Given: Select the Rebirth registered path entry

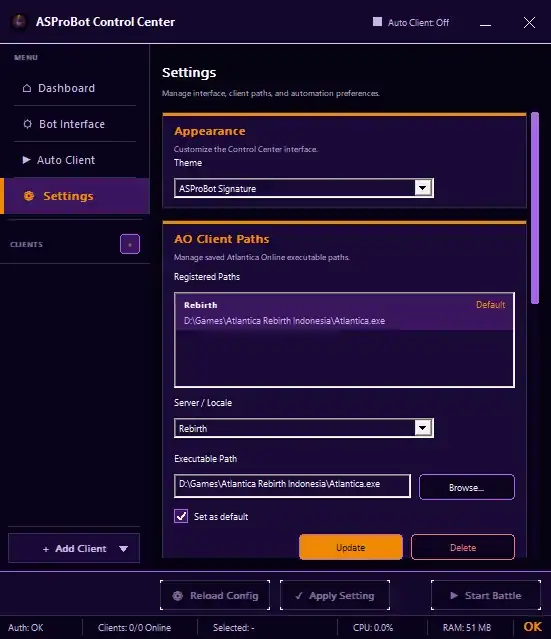Looking at the screenshot, I should pos(344,313).
